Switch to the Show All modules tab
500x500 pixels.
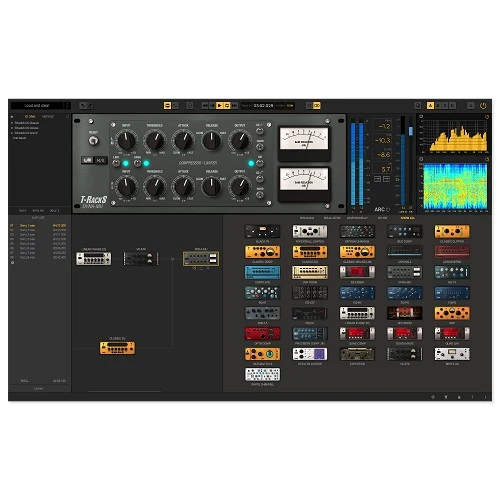(407, 218)
